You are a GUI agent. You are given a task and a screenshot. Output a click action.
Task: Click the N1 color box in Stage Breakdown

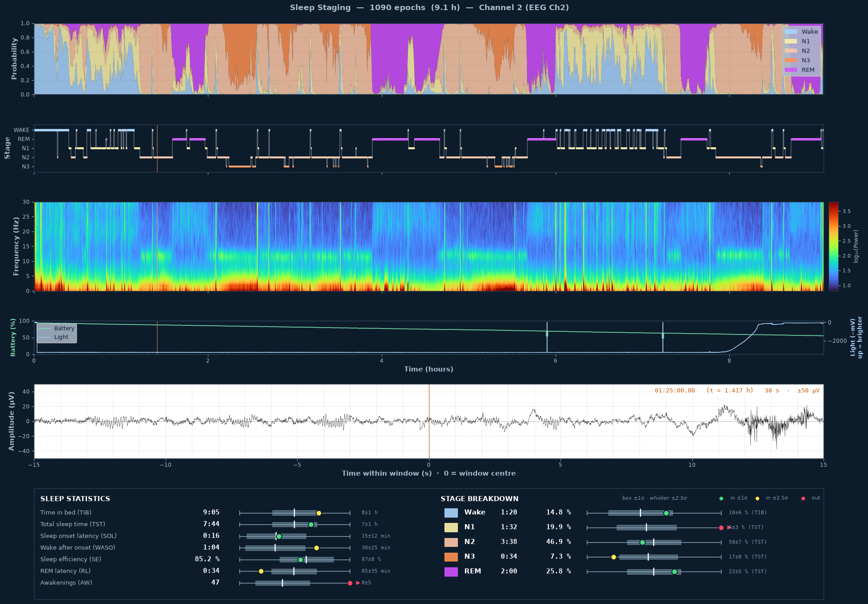tap(451, 527)
